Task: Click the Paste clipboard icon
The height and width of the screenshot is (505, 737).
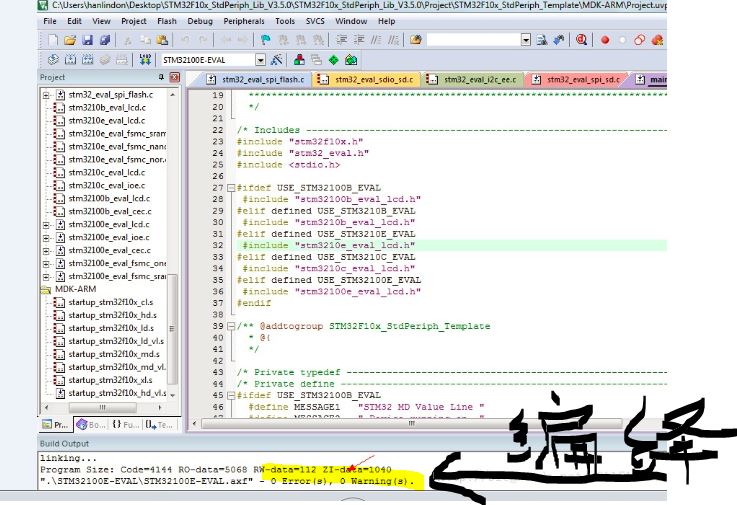Action: click(x=162, y=40)
